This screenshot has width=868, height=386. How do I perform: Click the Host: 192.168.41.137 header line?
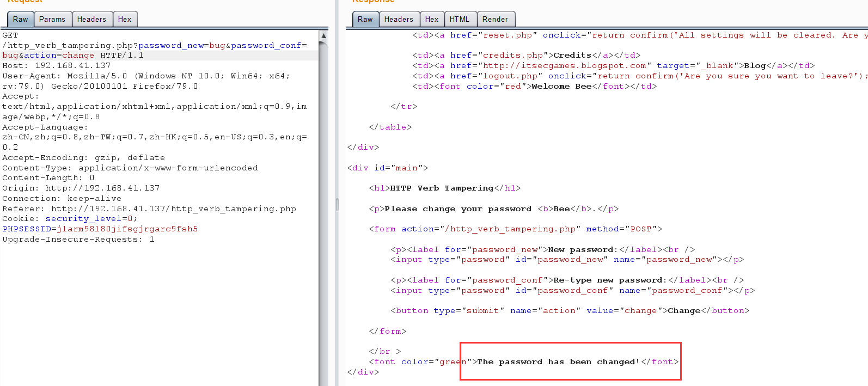coord(57,65)
